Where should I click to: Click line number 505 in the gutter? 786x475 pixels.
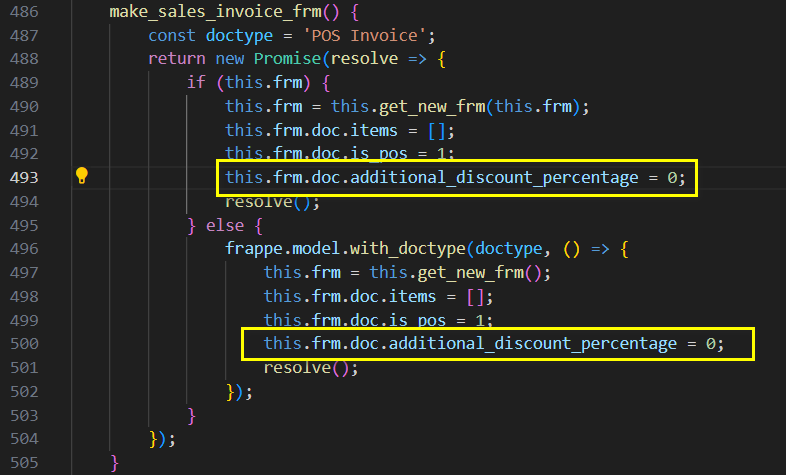24,462
